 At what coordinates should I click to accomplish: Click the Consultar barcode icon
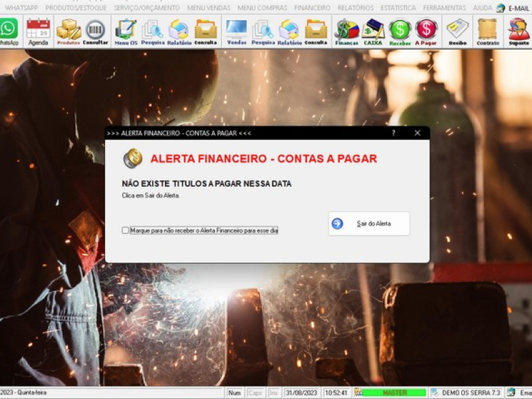point(95,31)
